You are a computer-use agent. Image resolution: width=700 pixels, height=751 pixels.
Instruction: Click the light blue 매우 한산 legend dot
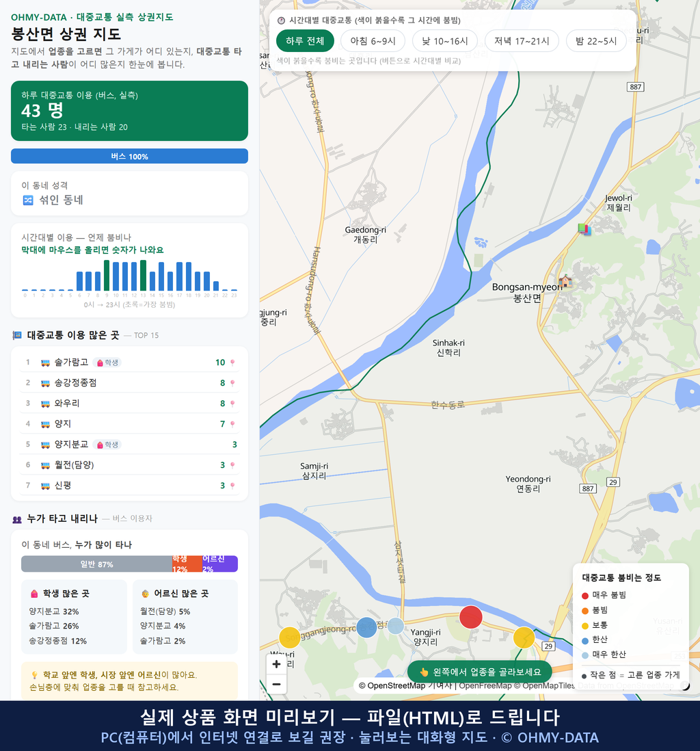point(585,655)
